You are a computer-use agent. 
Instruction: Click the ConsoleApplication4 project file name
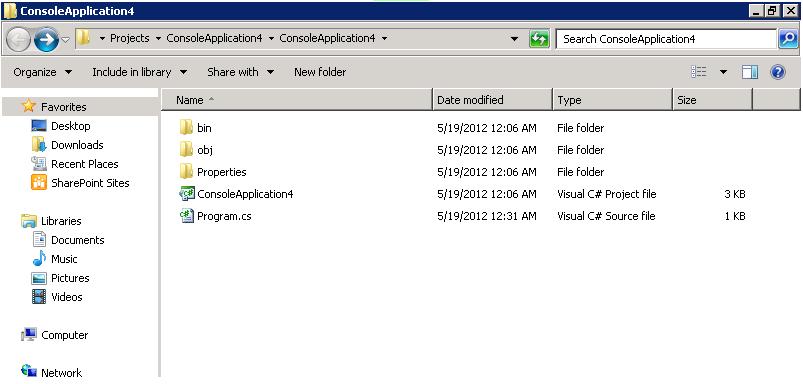[245, 194]
